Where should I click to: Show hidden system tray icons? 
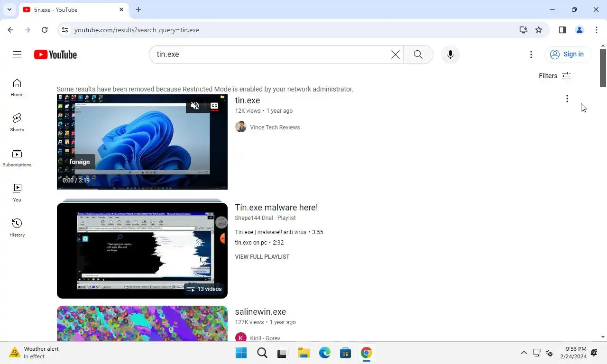[x=524, y=353]
